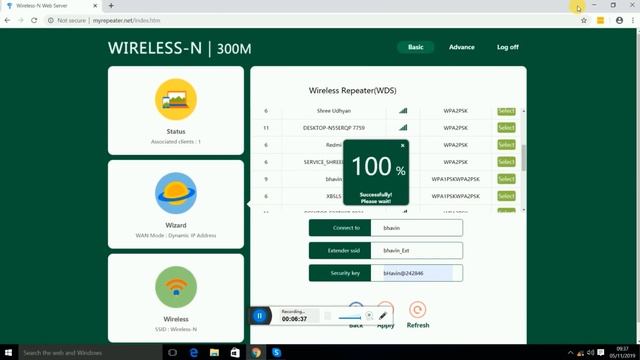Viewport: 640px width, 360px height.
Task: Click the Not secure site info icon
Action: (51, 20)
